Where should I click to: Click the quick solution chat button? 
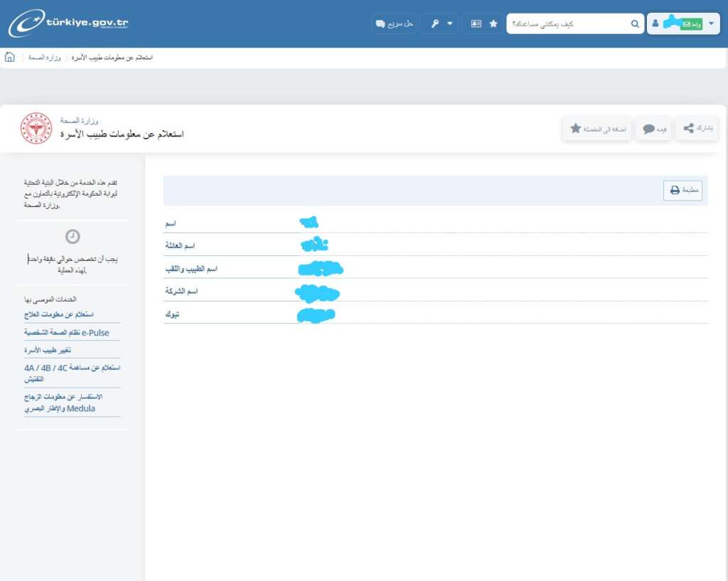pyautogui.click(x=394, y=23)
